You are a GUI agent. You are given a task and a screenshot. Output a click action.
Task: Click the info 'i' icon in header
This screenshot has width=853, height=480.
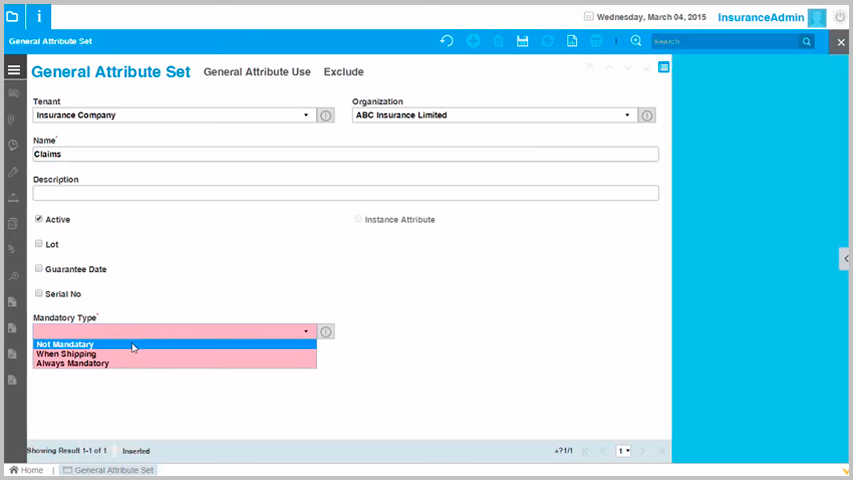click(x=39, y=17)
